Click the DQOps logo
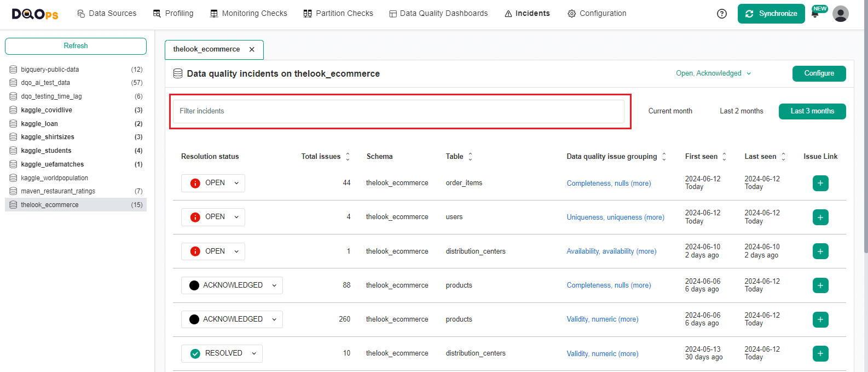This screenshot has width=868, height=372. (x=35, y=14)
